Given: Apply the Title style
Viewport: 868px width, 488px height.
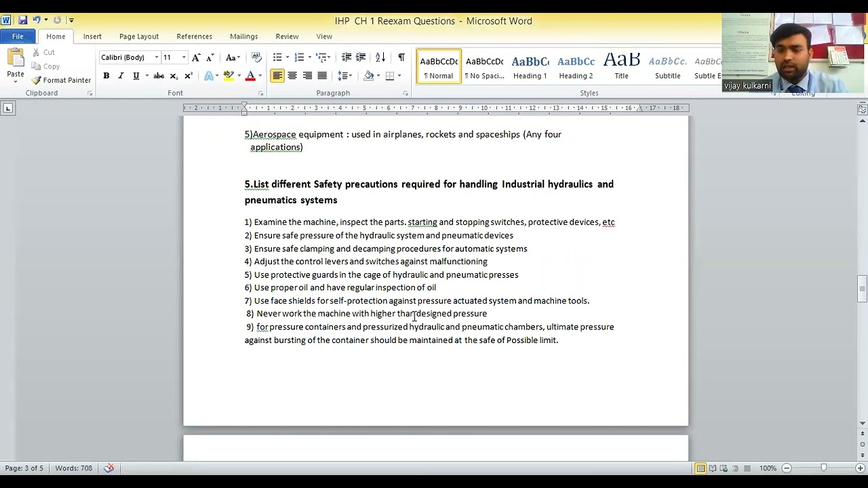Looking at the screenshot, I should tap(622, 66).
